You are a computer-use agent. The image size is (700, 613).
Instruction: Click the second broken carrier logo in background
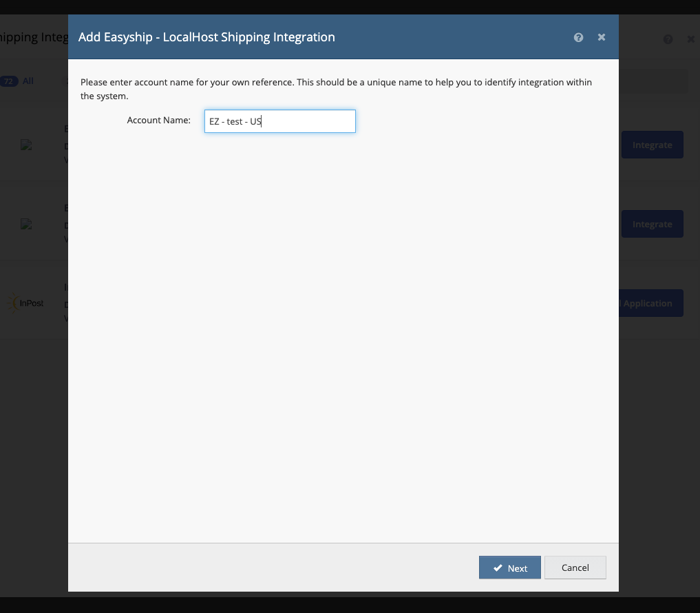point(26,224)
